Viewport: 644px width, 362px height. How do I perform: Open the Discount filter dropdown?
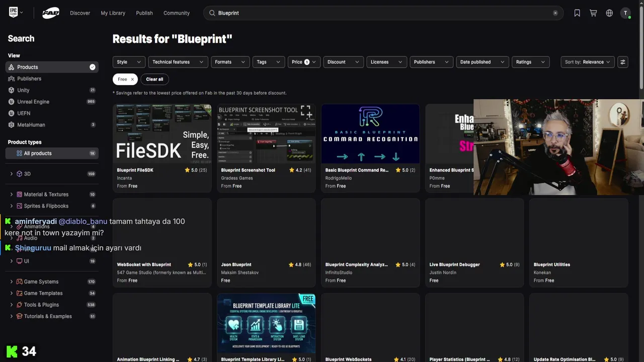point(343,62)
